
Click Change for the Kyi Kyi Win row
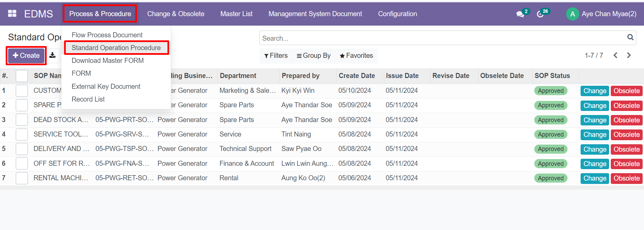click(595, 91)
